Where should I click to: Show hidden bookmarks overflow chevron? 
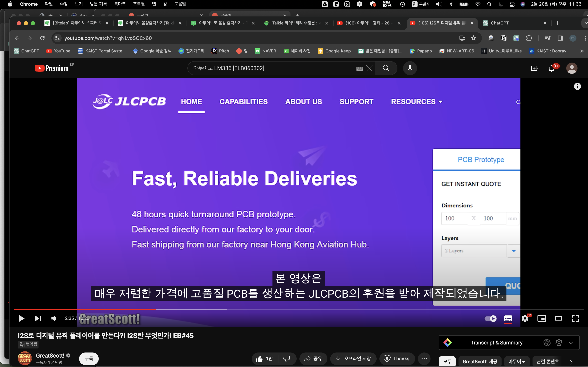[x=582, y=51]
